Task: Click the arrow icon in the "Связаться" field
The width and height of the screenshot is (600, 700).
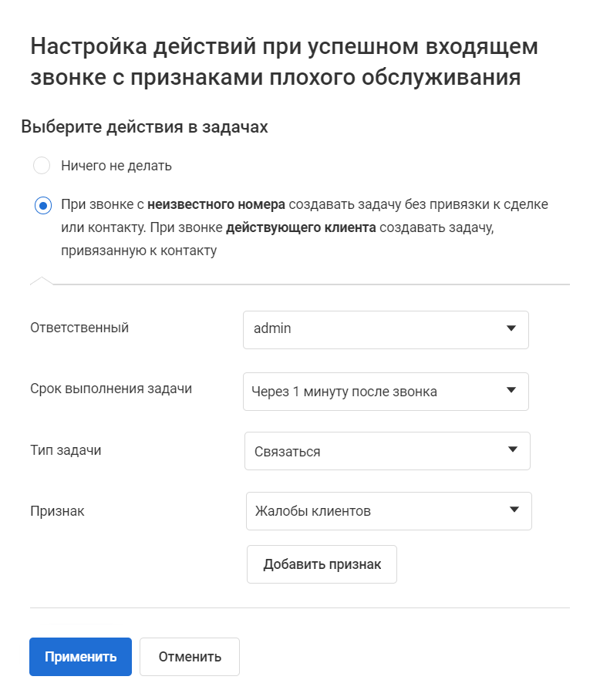Action: (512, 450)
